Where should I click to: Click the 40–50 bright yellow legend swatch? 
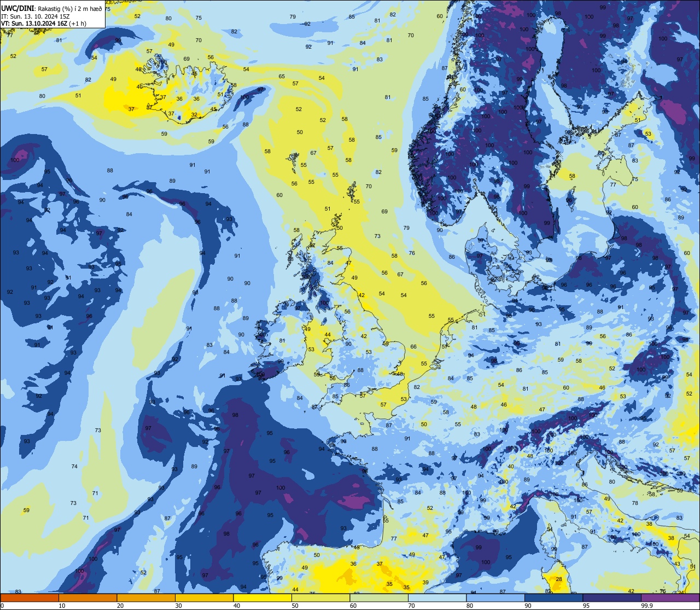262,597
